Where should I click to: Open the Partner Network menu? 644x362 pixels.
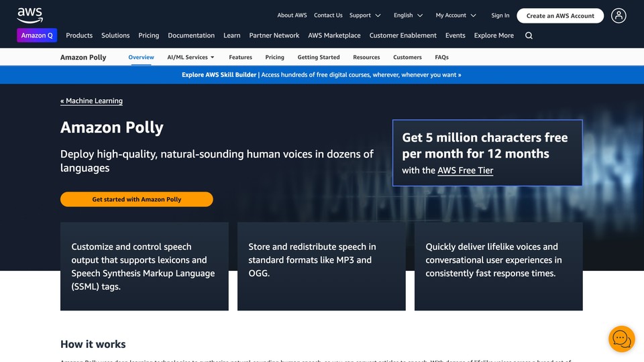point(274,36)
